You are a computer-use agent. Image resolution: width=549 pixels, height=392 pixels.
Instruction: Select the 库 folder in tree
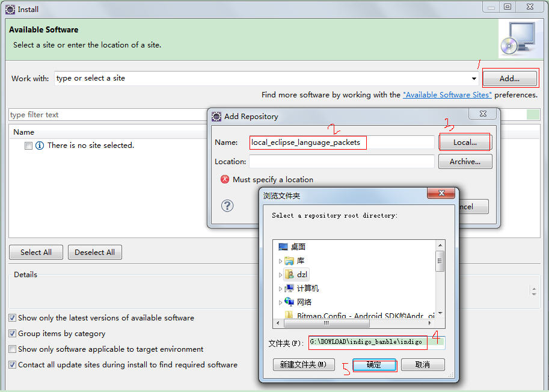point(301,261)
